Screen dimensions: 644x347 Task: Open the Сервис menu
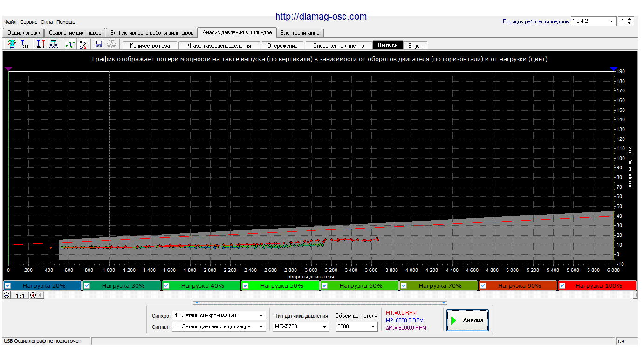[x=29, y=22]
